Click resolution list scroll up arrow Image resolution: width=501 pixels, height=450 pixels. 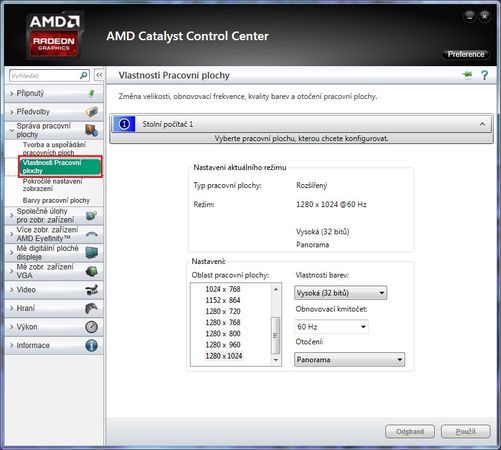(276, 289)
